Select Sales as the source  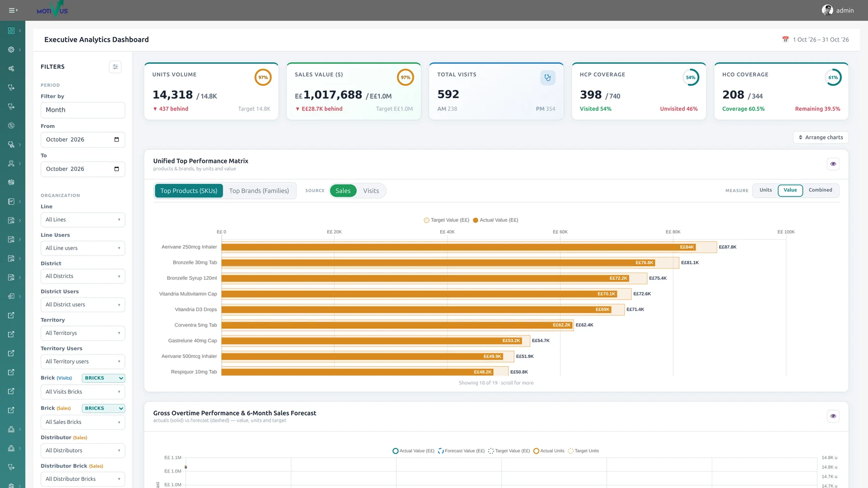[x=343, y=191]
